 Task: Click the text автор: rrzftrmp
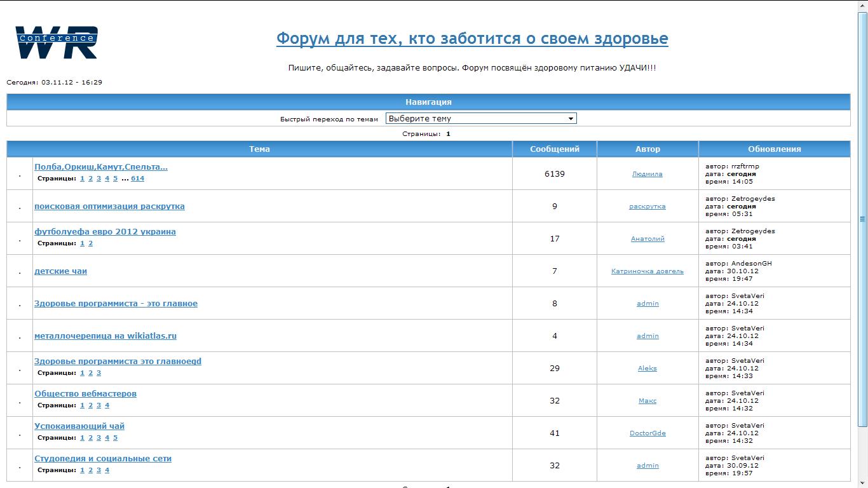(732, 166)
